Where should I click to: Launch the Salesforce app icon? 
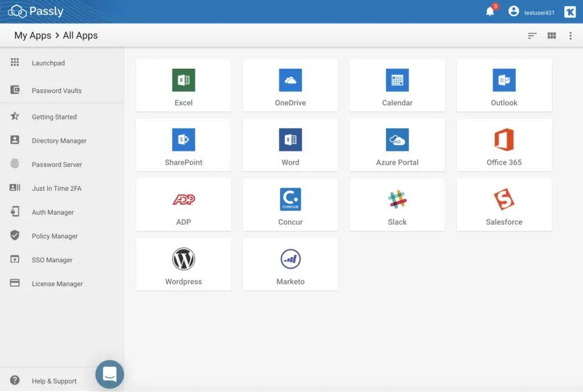point(504,199)
